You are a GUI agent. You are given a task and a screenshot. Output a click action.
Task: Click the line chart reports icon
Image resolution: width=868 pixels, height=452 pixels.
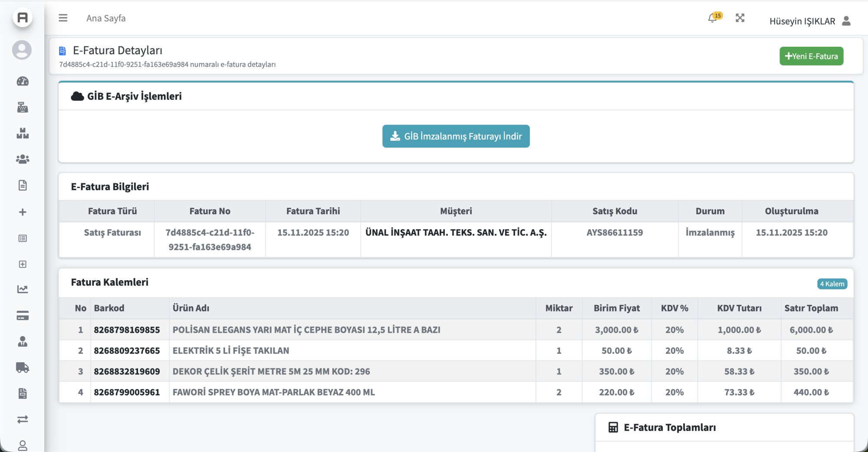click(x=23, y=289)
